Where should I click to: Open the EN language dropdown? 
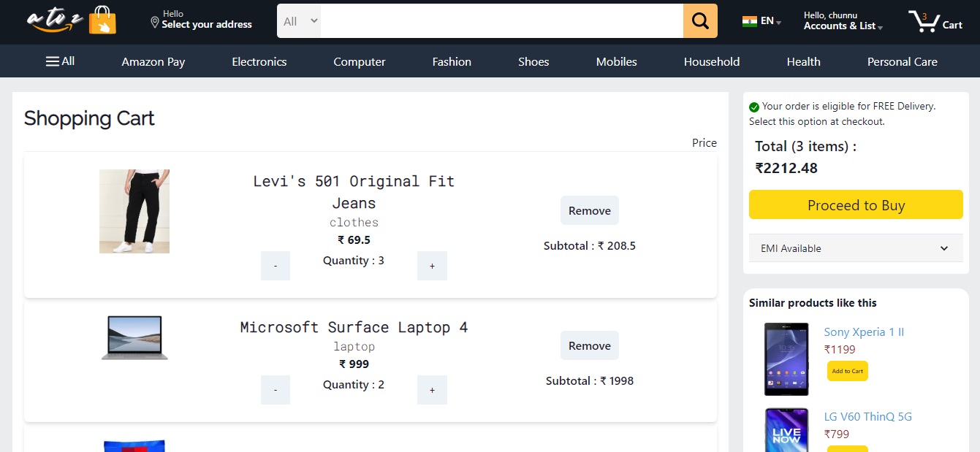(771, 21)
